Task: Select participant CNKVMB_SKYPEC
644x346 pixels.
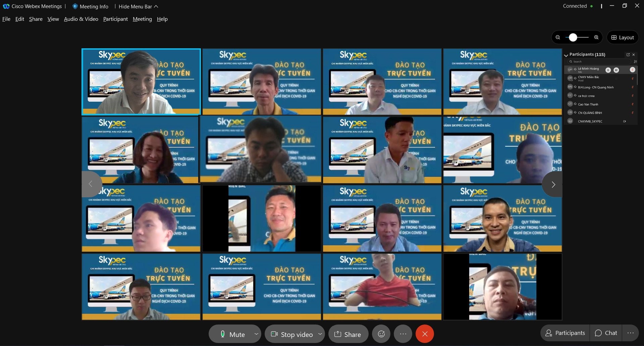Action: (601, 121)
